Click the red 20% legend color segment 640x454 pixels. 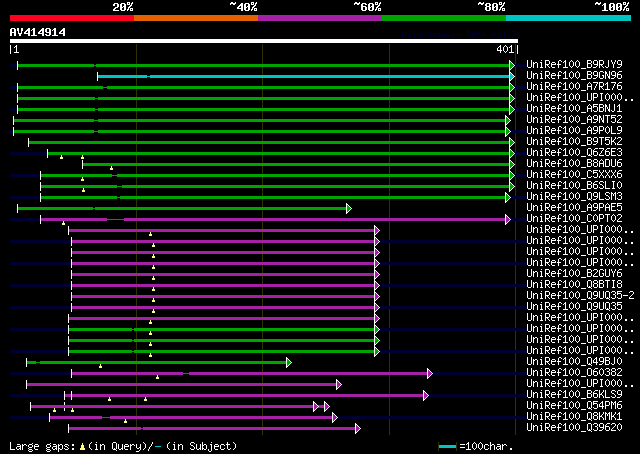pos(72,17)
